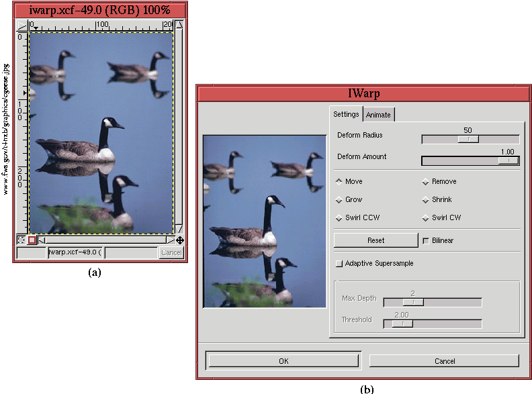The image size is (532, 394).
Task: Enable the Bilinear checkbox
Action: [x=425, y=240]
